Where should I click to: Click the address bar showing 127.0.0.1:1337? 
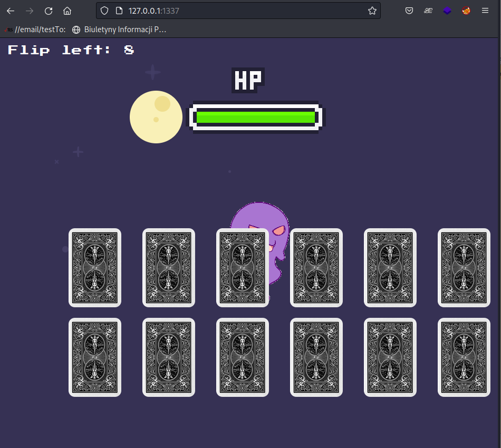pyautogui.click(x=237, y=11)
